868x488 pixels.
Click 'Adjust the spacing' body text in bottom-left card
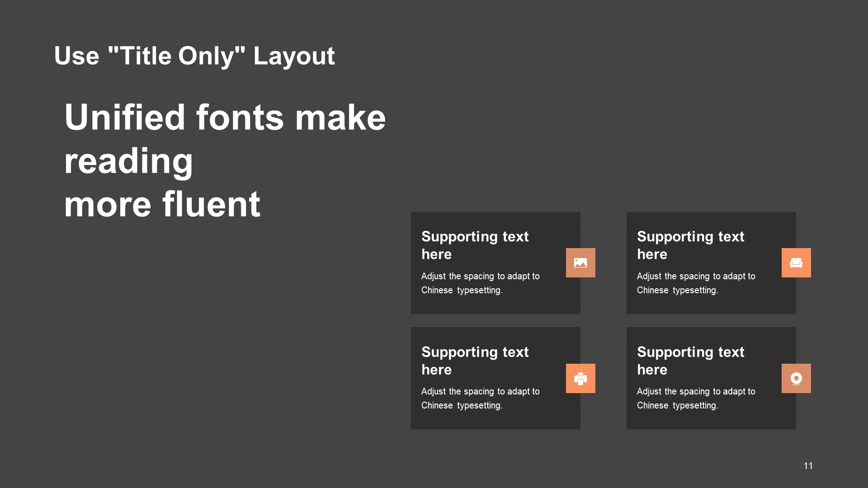tap(481, 398)
